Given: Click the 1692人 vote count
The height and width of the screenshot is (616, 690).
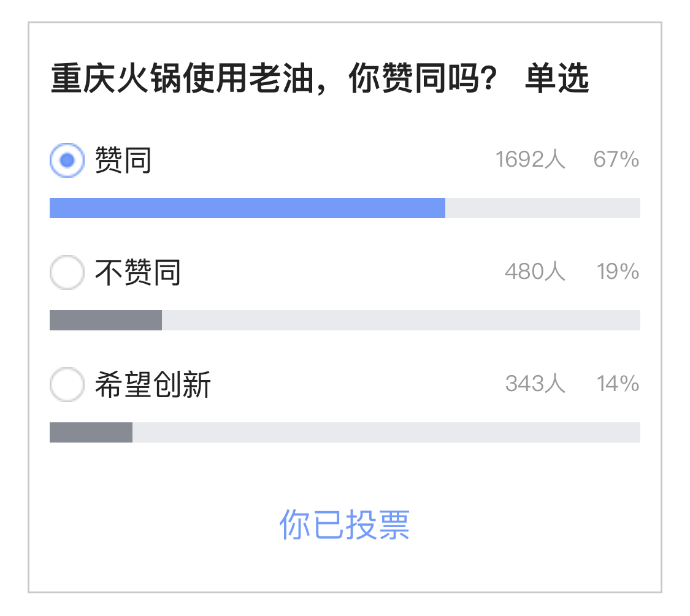Looking at the screenshot, I should coord(531,159).
